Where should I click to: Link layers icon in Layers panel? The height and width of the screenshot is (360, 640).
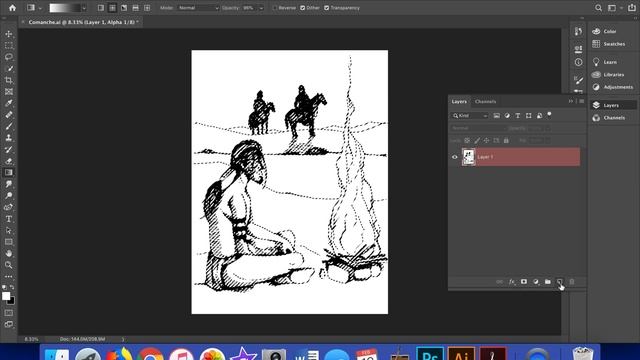500,282
